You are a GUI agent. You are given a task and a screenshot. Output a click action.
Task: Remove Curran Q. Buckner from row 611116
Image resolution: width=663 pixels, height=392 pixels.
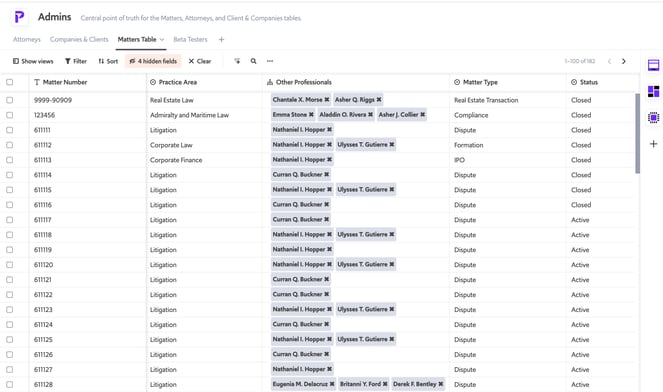[x=326, y=205]
